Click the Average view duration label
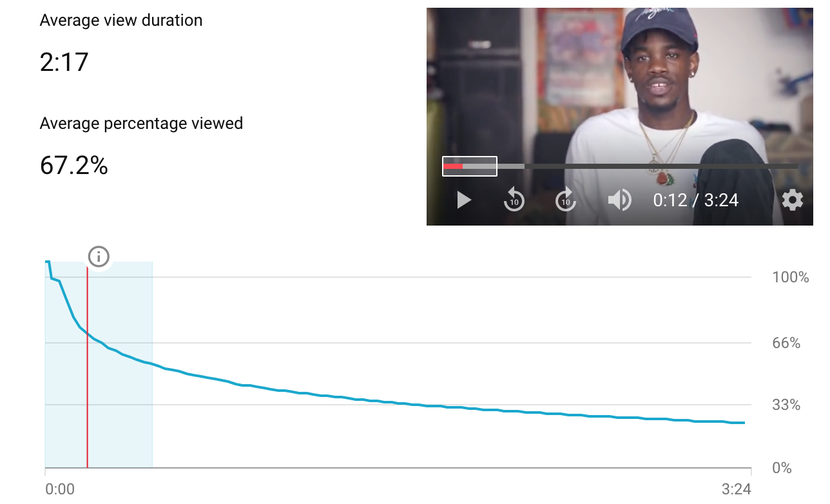The image size is (830, 504). pos(121,21)
